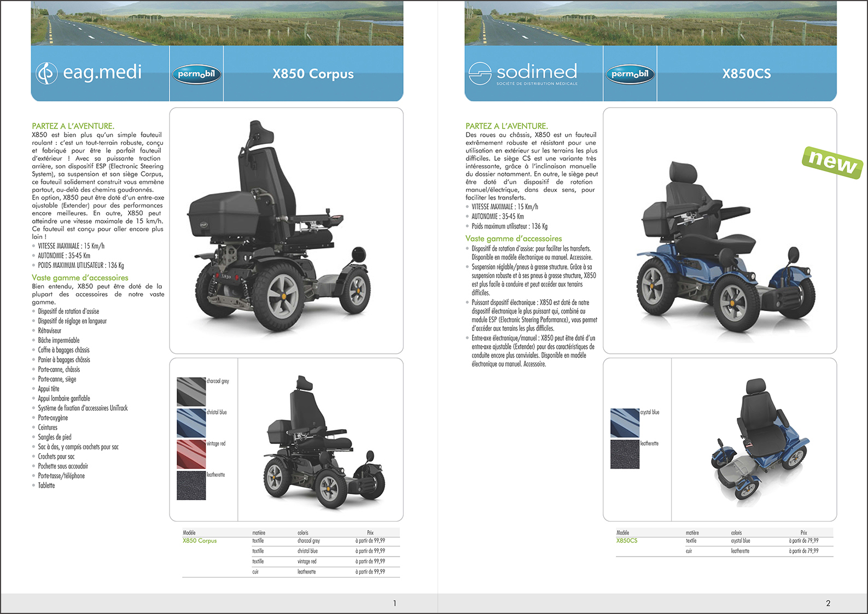Click the green "new" badge
868x614 pixels.
click(x=832, y=162)
